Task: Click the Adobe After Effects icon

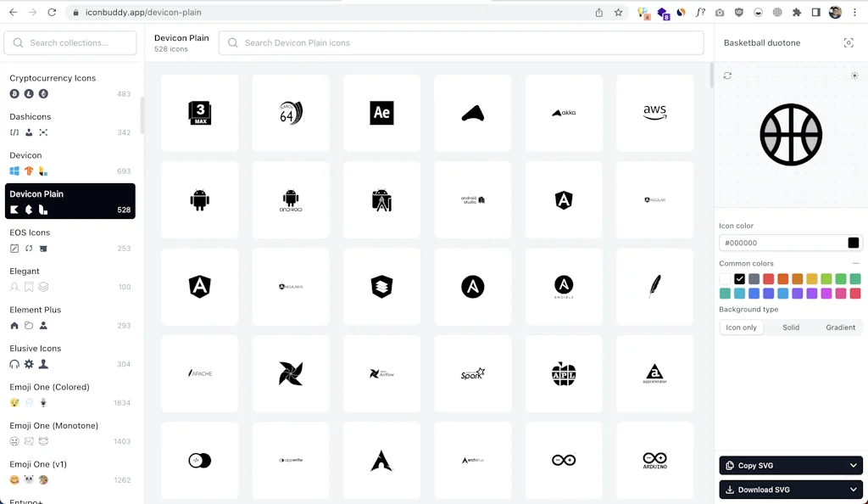Action: click(x=381, y=113)
